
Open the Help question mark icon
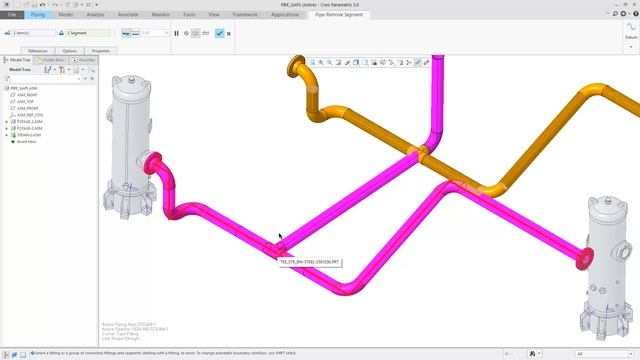pyautogui.click(x=636, y=14)
